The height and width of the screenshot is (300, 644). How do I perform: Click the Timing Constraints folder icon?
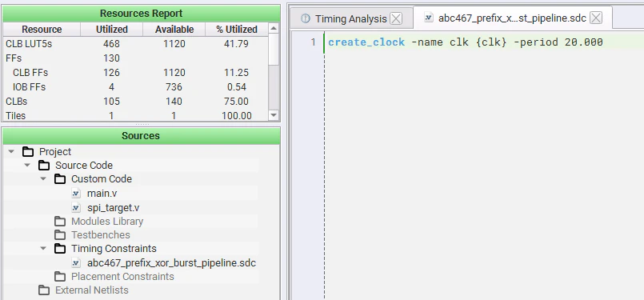tap(60, 249)
